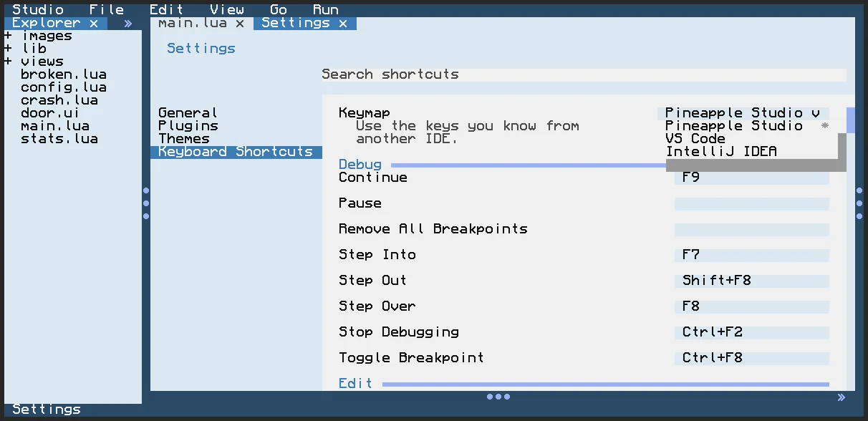Switch to the main.lua tab
Viewport: 868px width, 421px height.
pyautogui.click(x=193, y=23)
